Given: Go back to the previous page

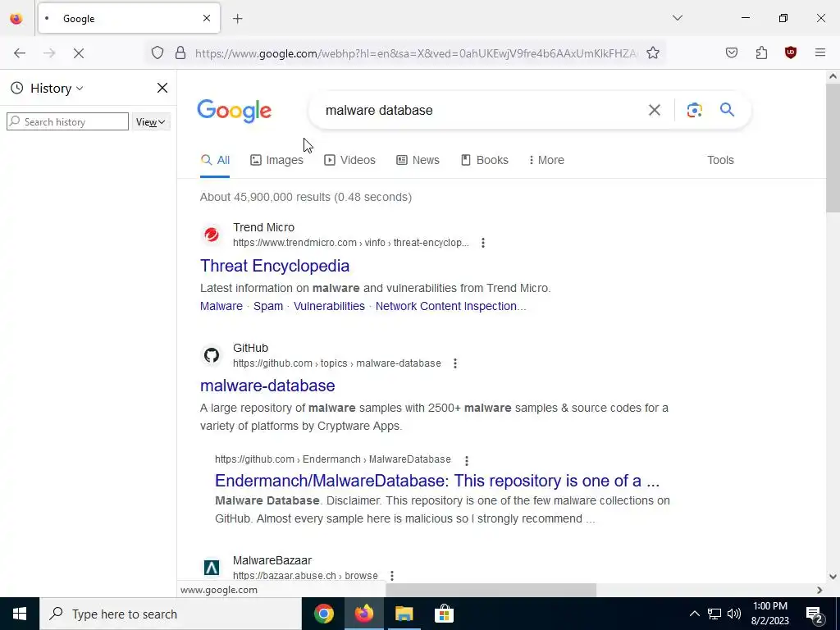Looking at the screenshot, I should click(20, 53).
